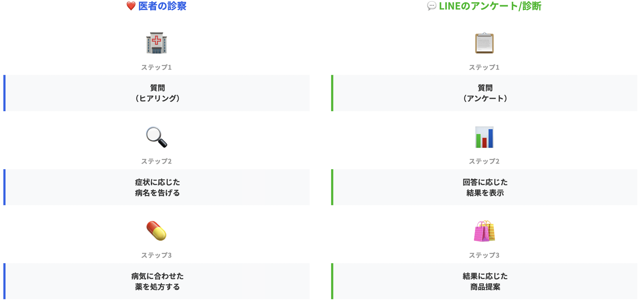The image size is (644, 305).
Task: Click the bar chart icon
Action: pyautogui.click(x=484, y=137)
